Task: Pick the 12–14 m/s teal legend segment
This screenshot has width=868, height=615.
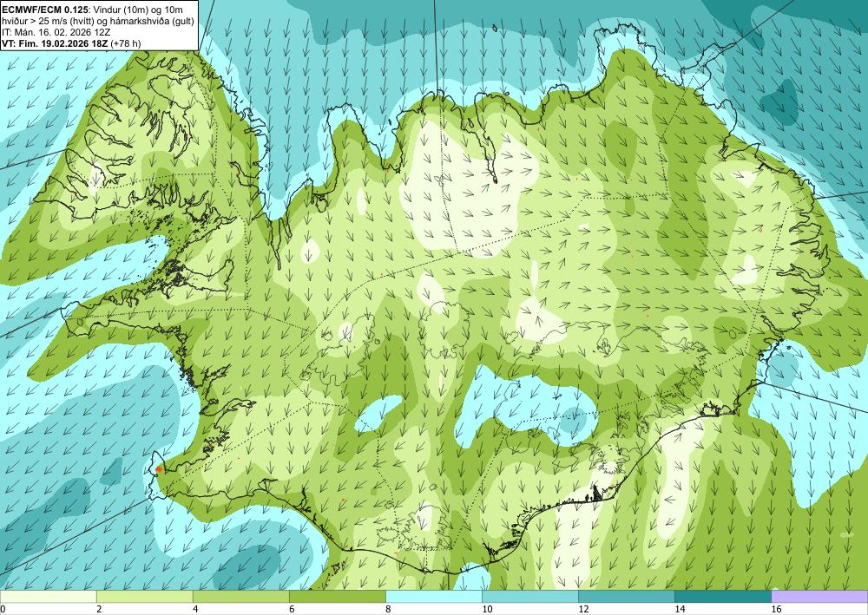Action: pos(626,597)
